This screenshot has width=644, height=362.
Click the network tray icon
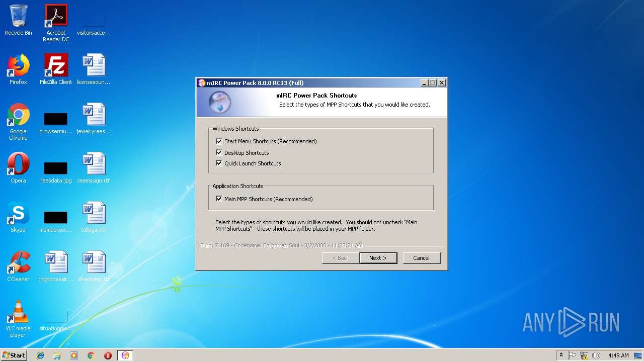click(x=584, y=355)
